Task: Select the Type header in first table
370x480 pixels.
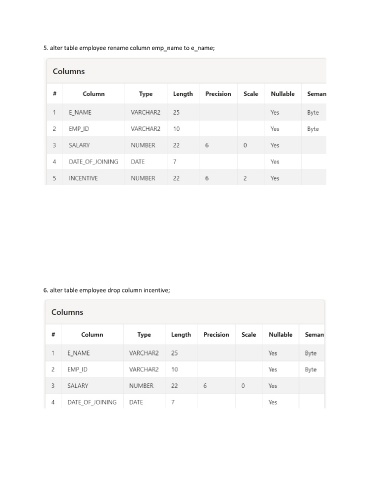Action: 146,94
